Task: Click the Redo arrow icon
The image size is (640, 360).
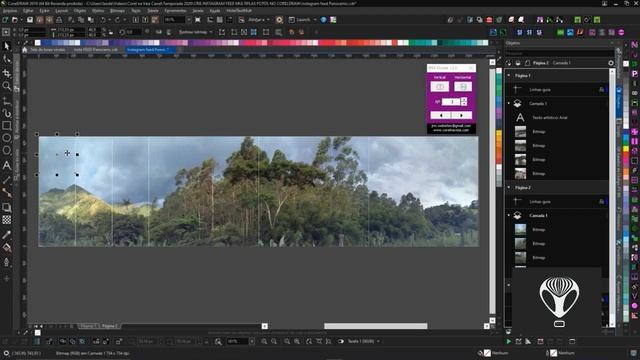Action: click(118, 20)
